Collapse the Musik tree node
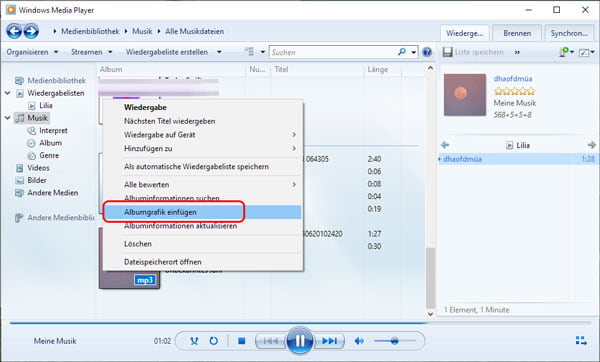 7,118
